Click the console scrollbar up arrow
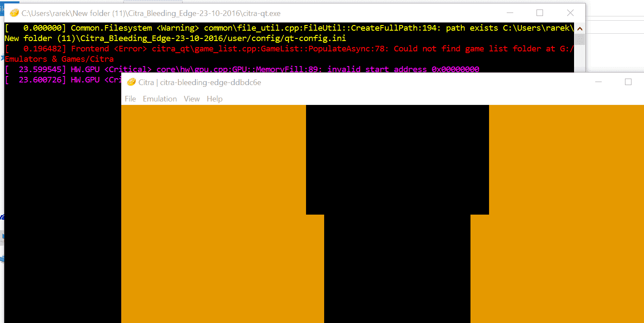644x323 pixels. (580, 29)
